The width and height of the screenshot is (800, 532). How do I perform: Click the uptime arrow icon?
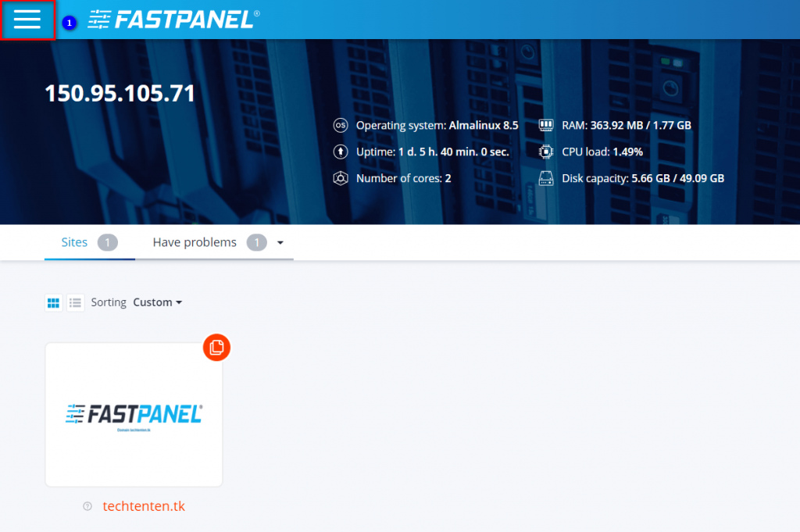pyautogui.click(x=340, y=152)
